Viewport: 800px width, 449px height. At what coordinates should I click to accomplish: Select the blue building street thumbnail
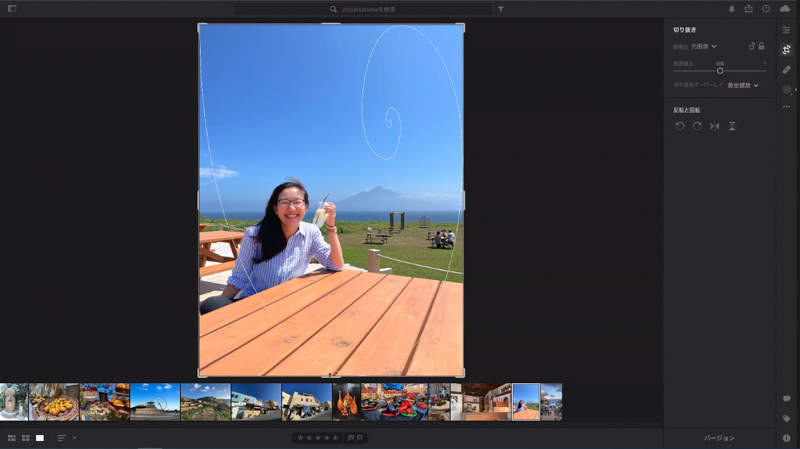(x=256, y=402)
